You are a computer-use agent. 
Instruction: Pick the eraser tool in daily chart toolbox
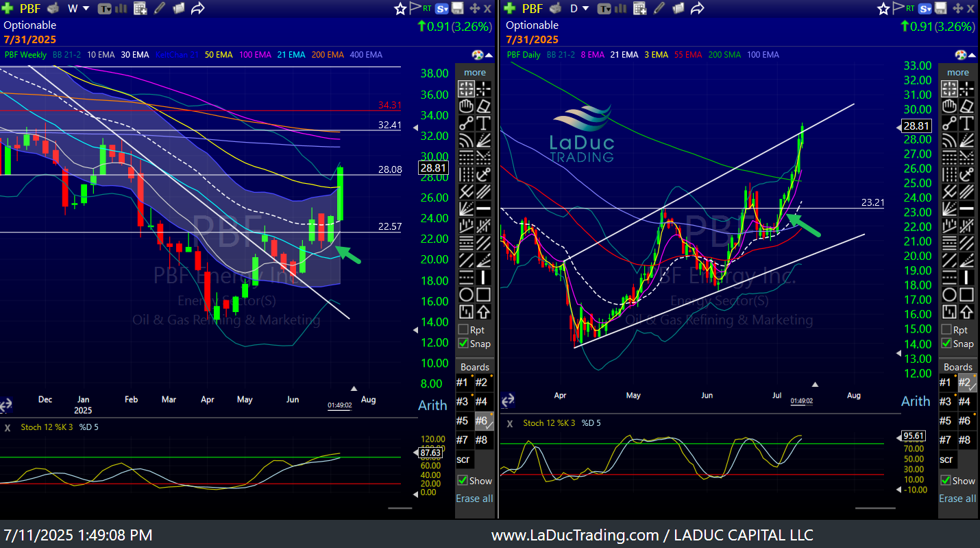click(x=966, y=106)
